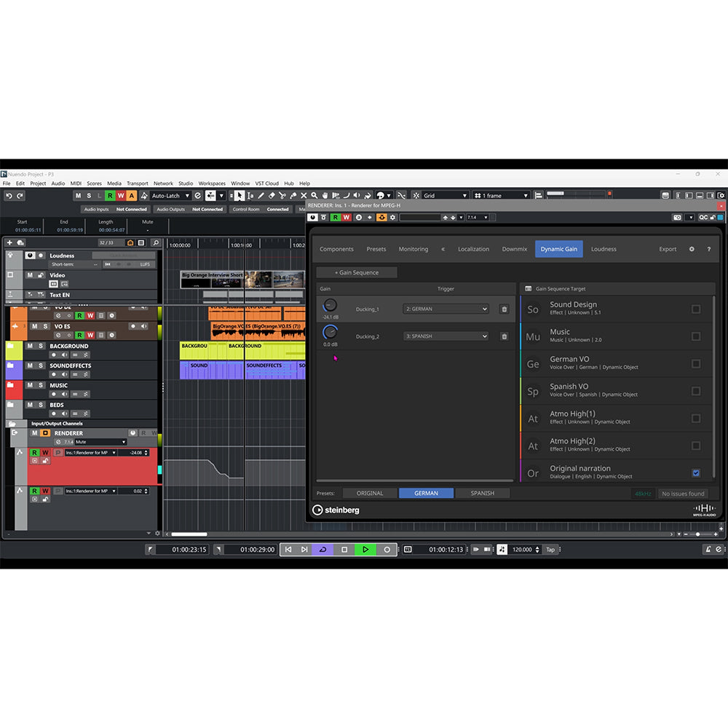This screenshot has height=728, width=728.
Task: Delete the Ducking_1 gain sequence
Action: (x=505, y=309)
